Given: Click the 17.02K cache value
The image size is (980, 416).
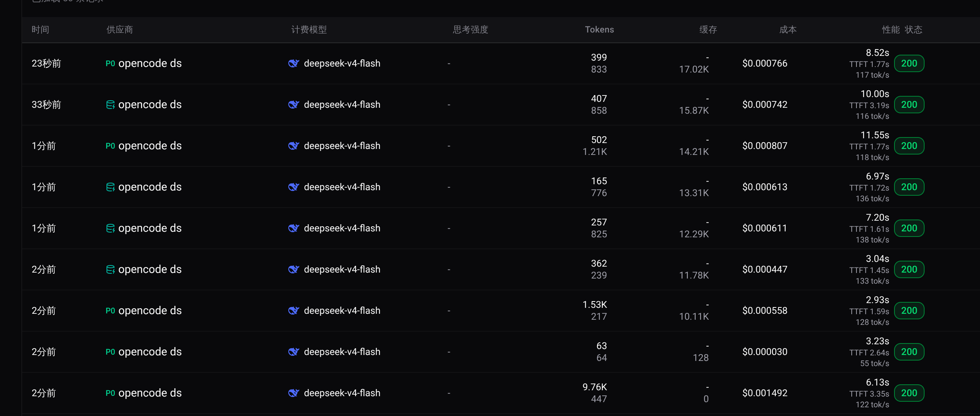Looking at the screenshot, I should (x=694, y=69).
